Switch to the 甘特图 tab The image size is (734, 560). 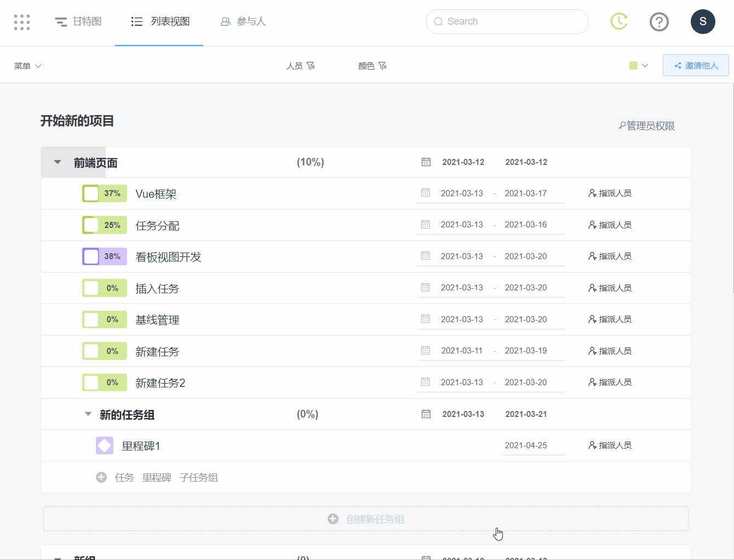tap(78, 21)
